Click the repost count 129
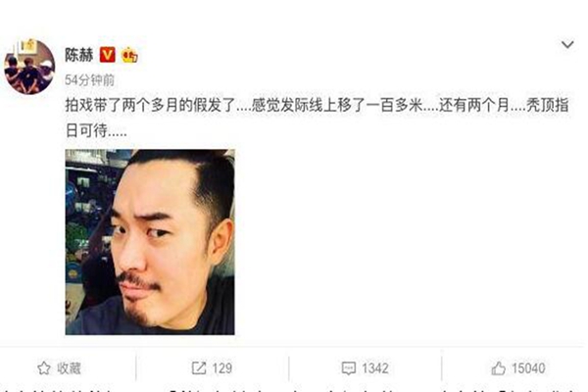 (x=222, y=368)
